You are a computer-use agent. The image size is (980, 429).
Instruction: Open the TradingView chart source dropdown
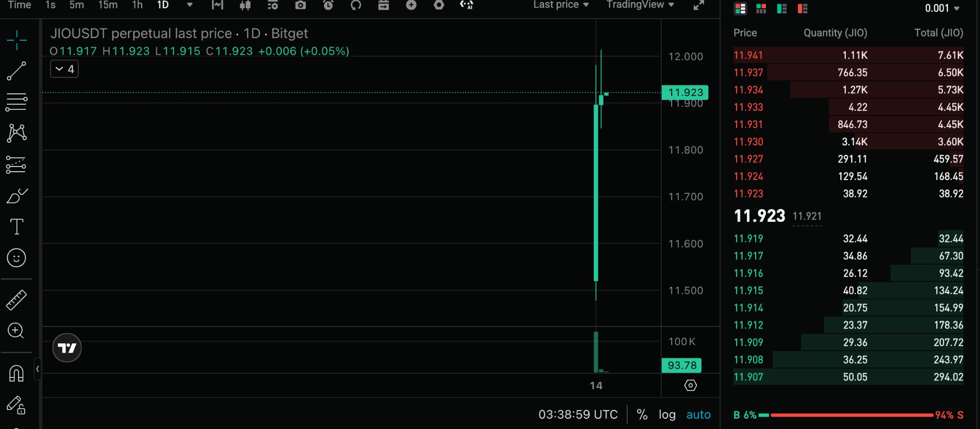tap(640, 5)
